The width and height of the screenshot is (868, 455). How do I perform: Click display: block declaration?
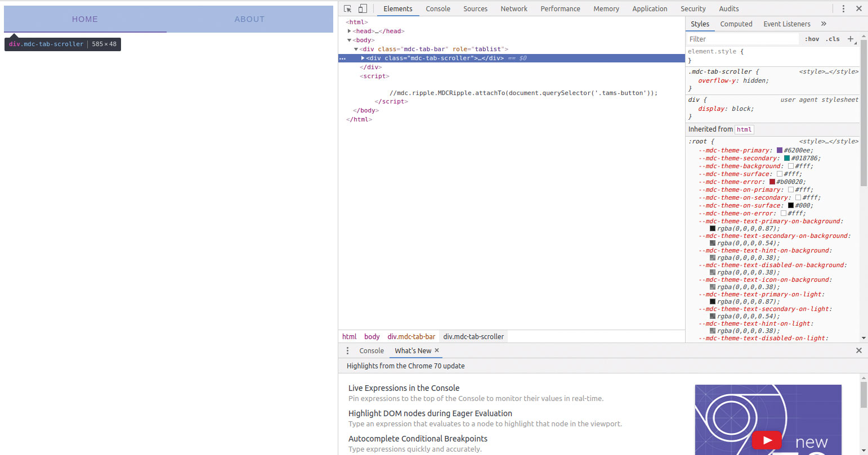[x=726, y=109]
